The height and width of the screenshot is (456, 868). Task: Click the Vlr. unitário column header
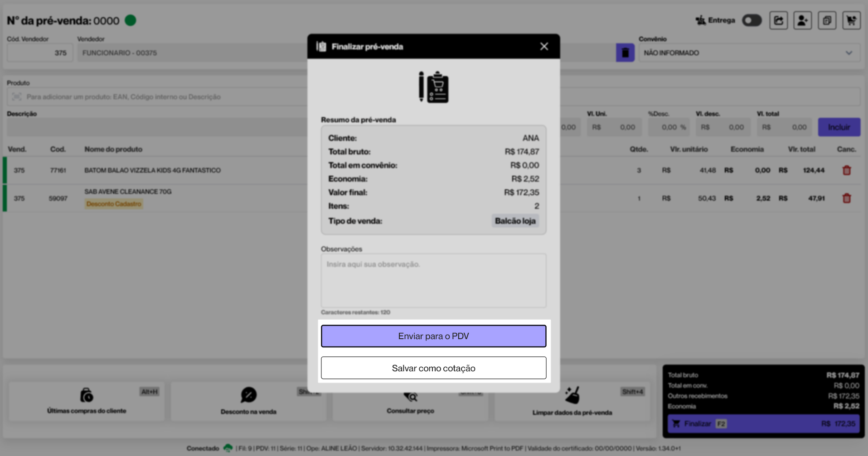[689, 149]
